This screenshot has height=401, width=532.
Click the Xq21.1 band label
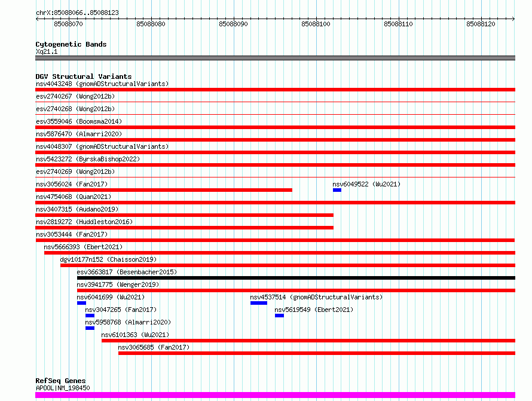coord(47,51)
